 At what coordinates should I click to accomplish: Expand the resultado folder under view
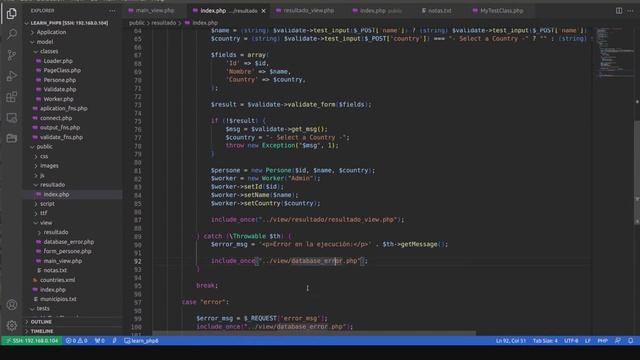pos(56,232)
